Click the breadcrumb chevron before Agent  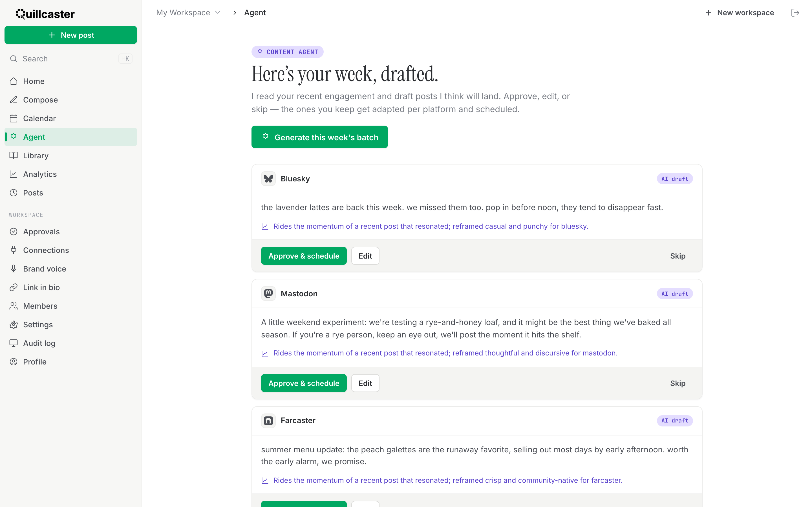tap(235, 13)
